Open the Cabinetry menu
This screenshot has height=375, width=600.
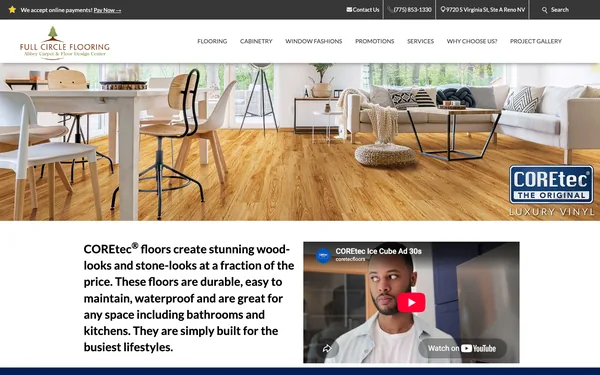point(256,41)
